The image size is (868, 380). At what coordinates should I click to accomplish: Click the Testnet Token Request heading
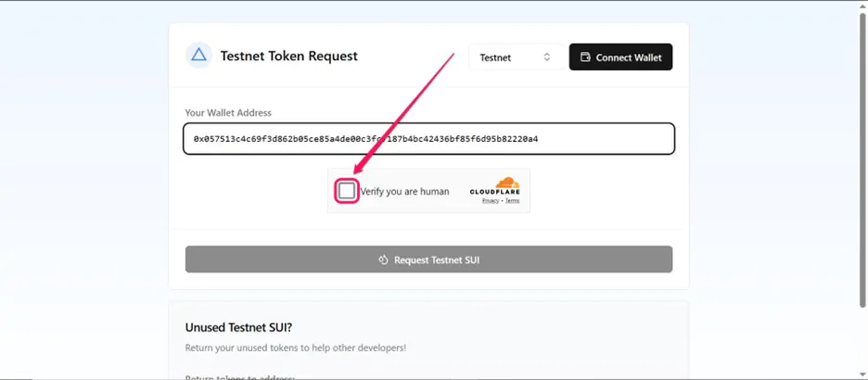click(289, 56)
